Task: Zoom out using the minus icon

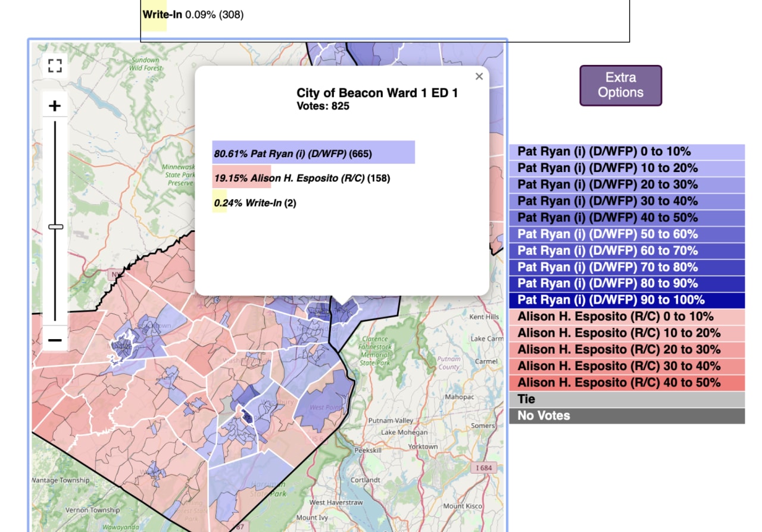Action: pyautogui.click(x=55, y=339)
